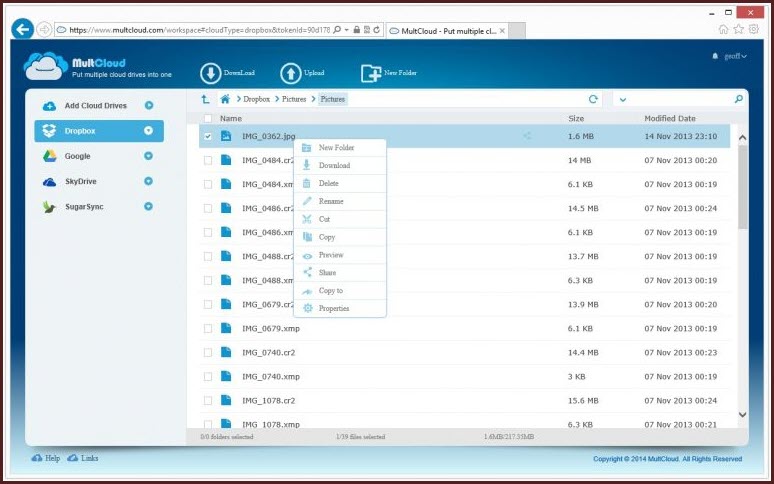
Task: Open browser favorites star icon
Action: [738, 29]
